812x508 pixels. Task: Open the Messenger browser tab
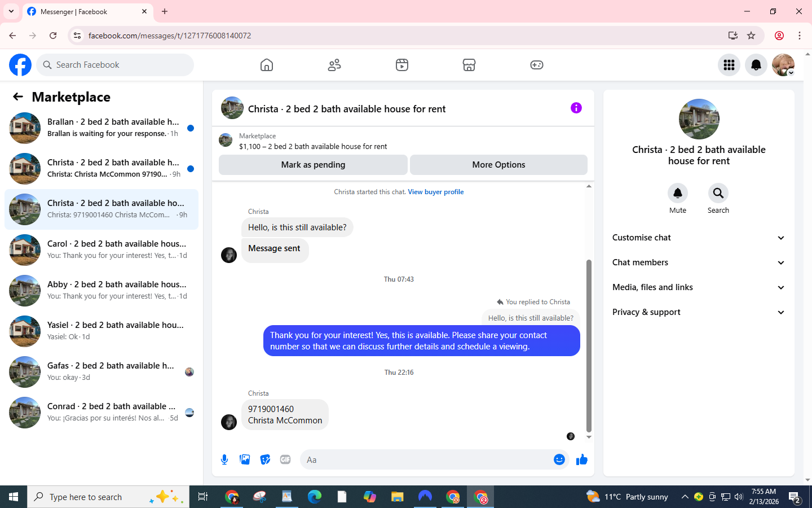click(87, 12)
